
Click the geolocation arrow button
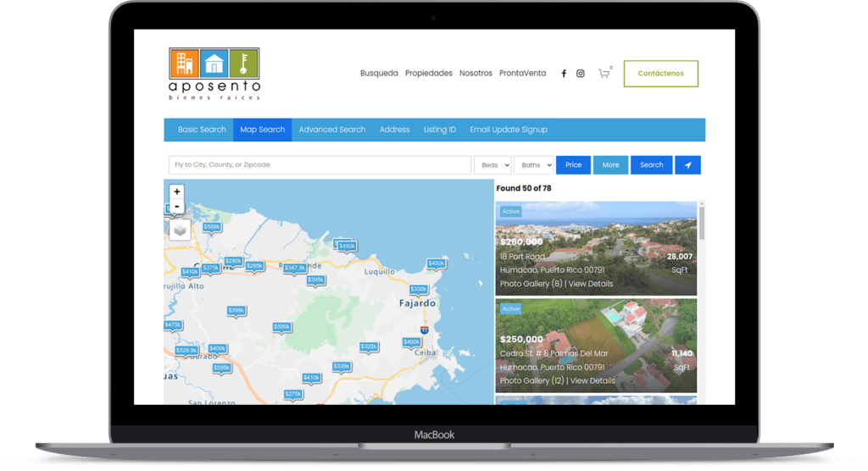click(687, 165)
